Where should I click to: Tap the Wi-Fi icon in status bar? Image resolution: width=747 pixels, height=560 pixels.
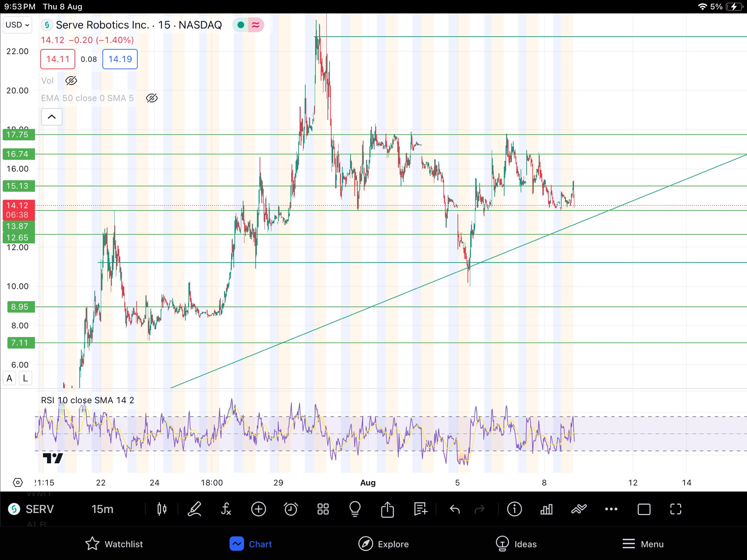click(702, 7)
